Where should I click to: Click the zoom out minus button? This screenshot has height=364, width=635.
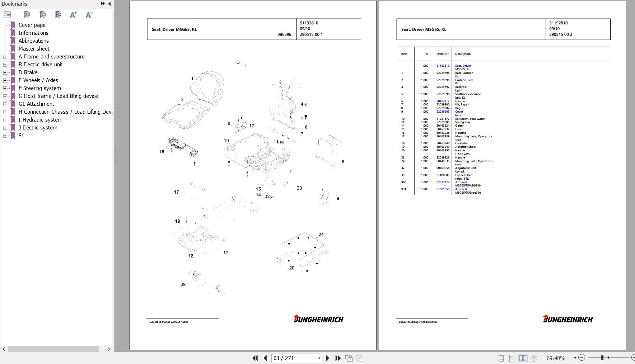click(x=582, y=358)
